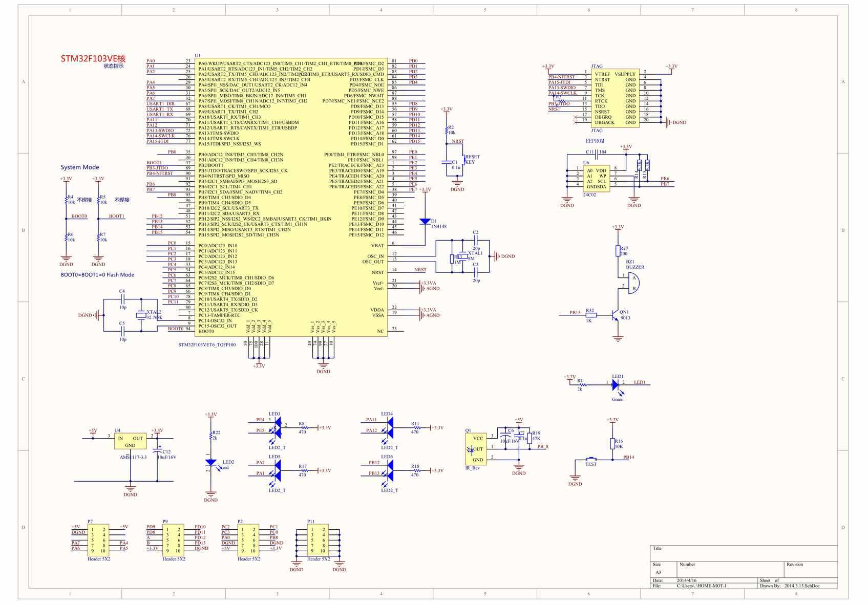
Task: Select the 'EEPROM' section label
Action: [595, 141]
